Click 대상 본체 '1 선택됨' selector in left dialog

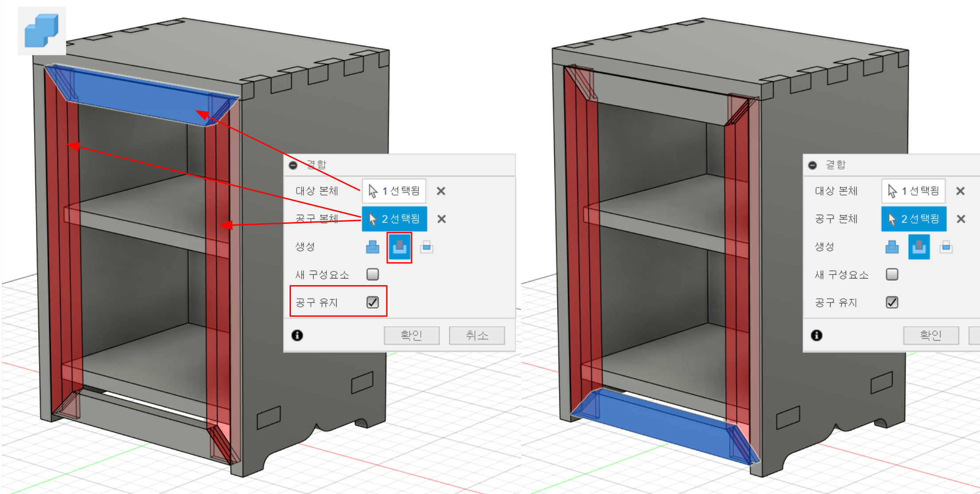coord(394,191)
